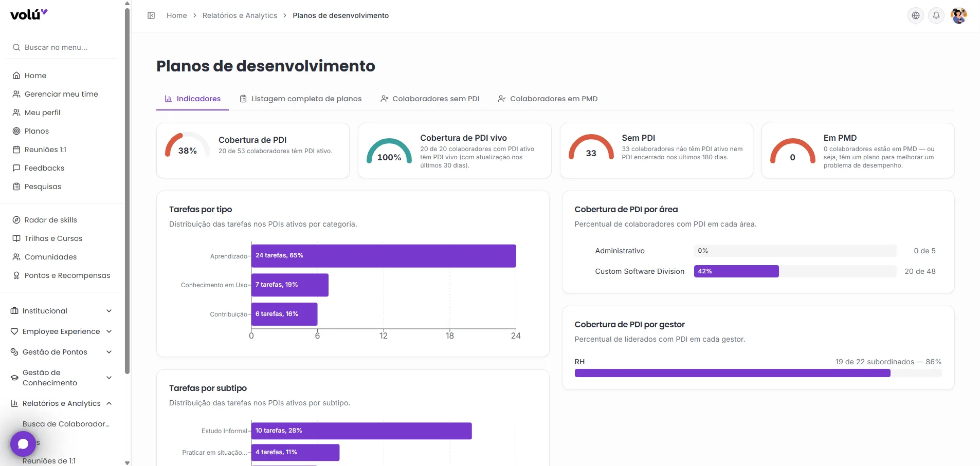Select the Indicadores tab

(192, 99)
